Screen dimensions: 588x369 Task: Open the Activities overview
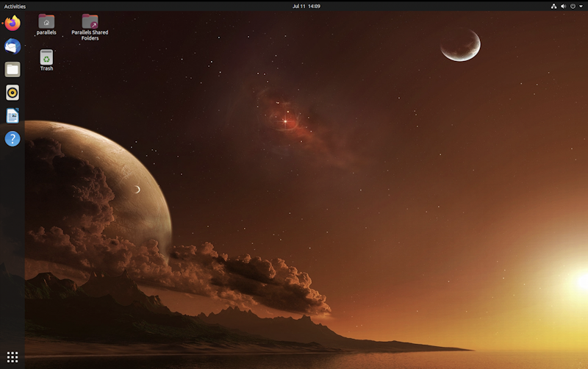(15, 7)
